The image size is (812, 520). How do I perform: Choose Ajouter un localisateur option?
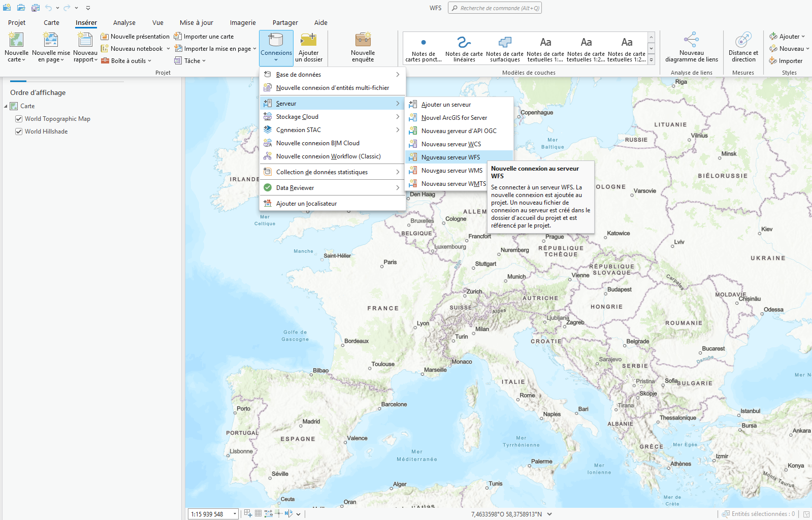point(306,204)
